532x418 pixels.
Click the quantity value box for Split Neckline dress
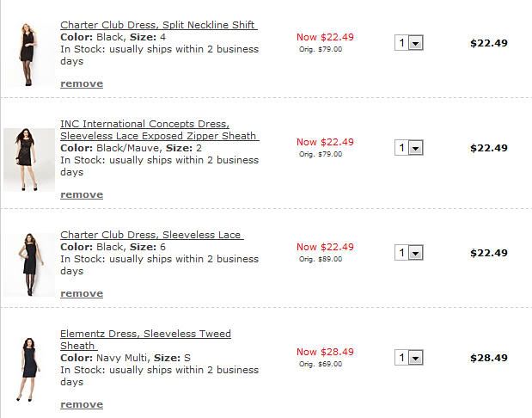point(401,43)
